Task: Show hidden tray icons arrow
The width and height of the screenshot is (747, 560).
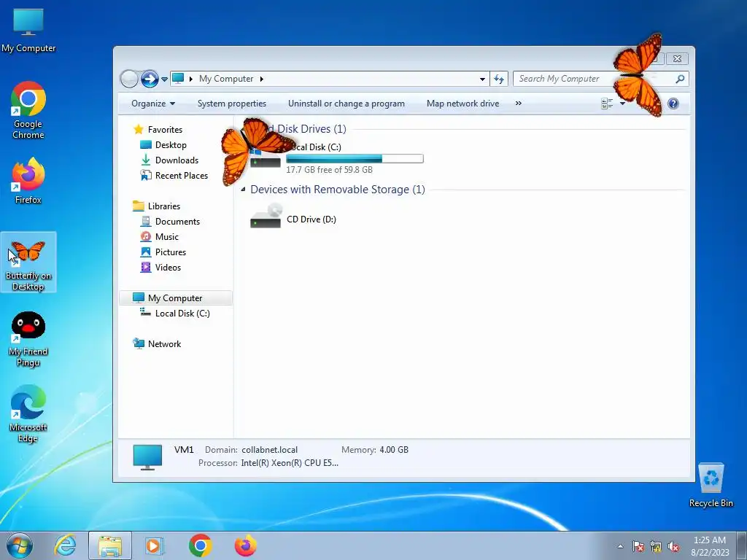Action: click(x=620, y=547)
